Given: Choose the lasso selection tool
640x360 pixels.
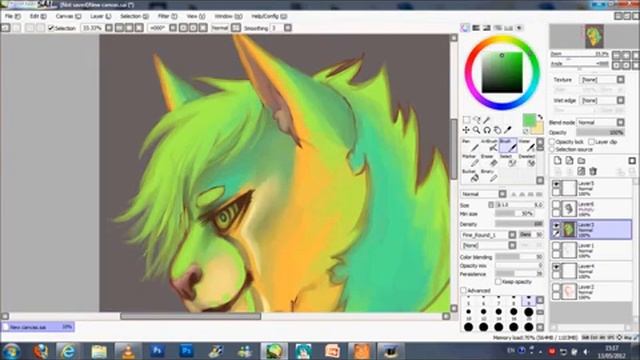Looking at the screenshot, I should (x=477, y=120).
